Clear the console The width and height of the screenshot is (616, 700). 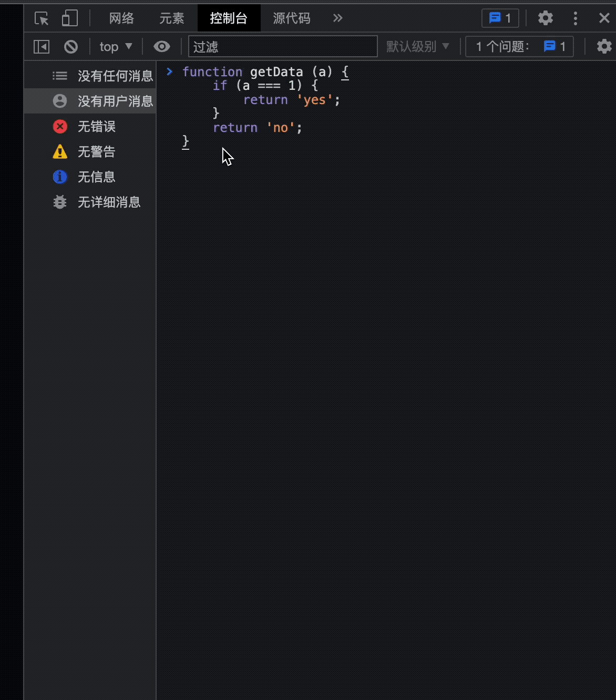pos(71,47)
